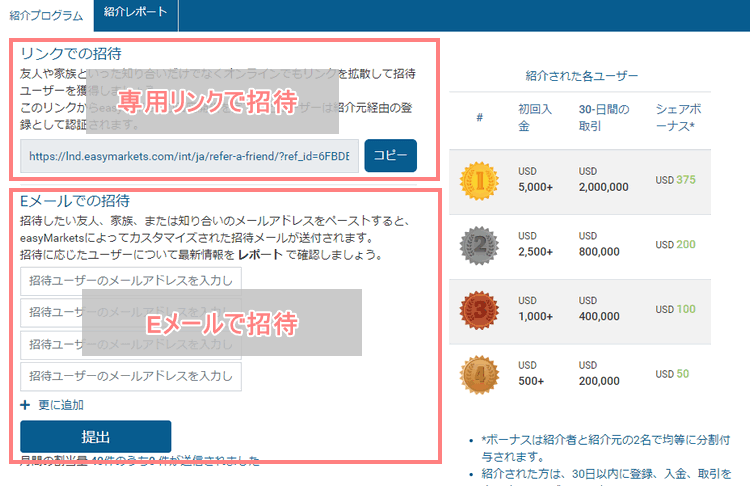This screenshot has height=486, width=750.
Task: Switch to the 紹介プログラム tab
Action: [x=46, y=15]
